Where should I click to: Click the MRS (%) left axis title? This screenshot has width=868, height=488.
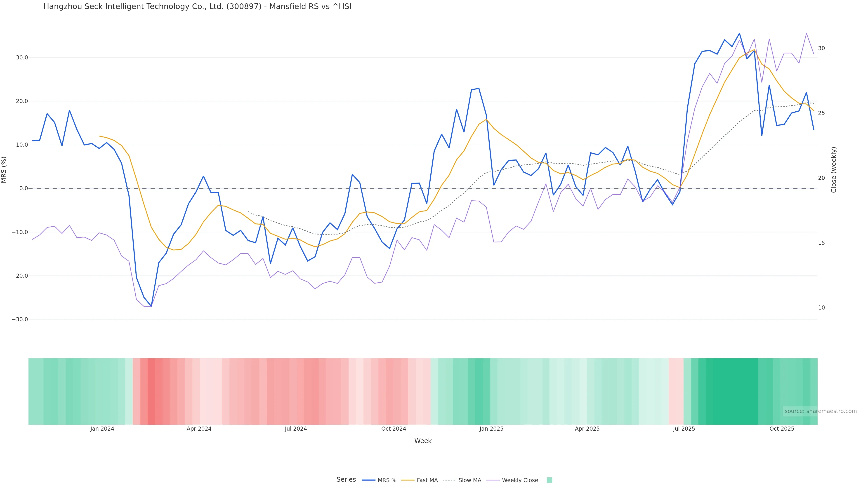coord(4,170)
